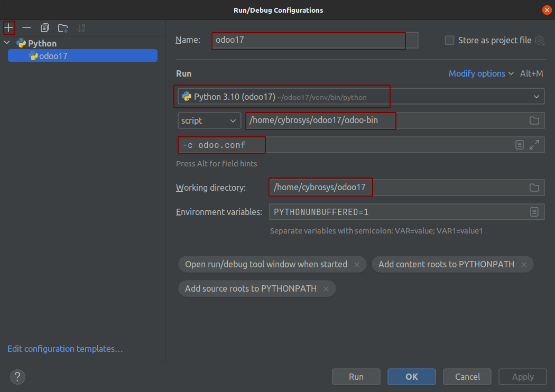Remove the selected run configuration
This screenshot has height=392, width=555.
point(26,27)
